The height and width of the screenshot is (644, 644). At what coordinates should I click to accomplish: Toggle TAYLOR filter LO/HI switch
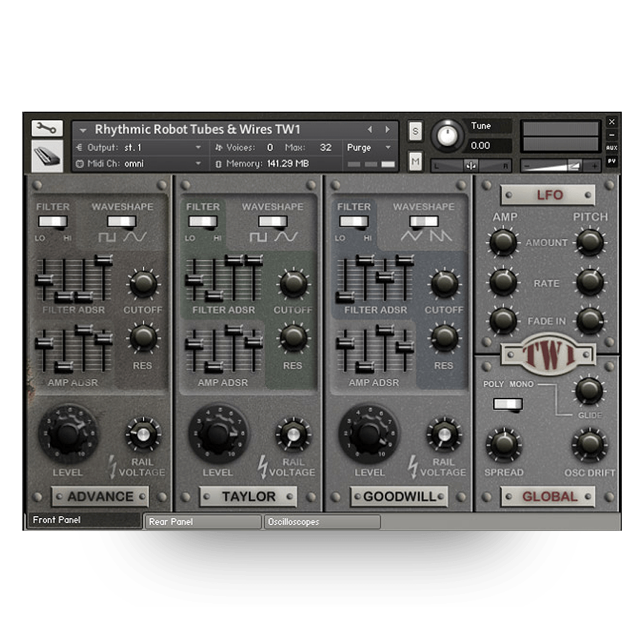pyautogui.click(x=203, y=222)
